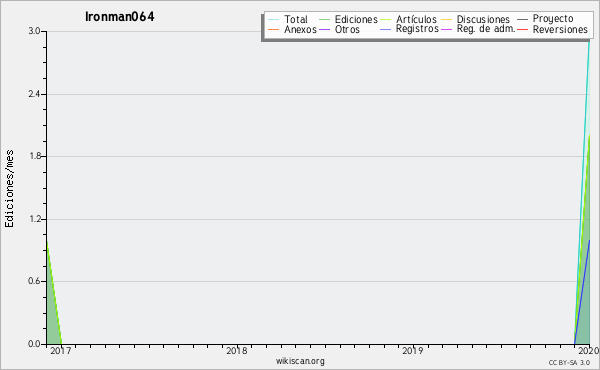Click the green Ediciones line swatch

click(x=324, y=20)
